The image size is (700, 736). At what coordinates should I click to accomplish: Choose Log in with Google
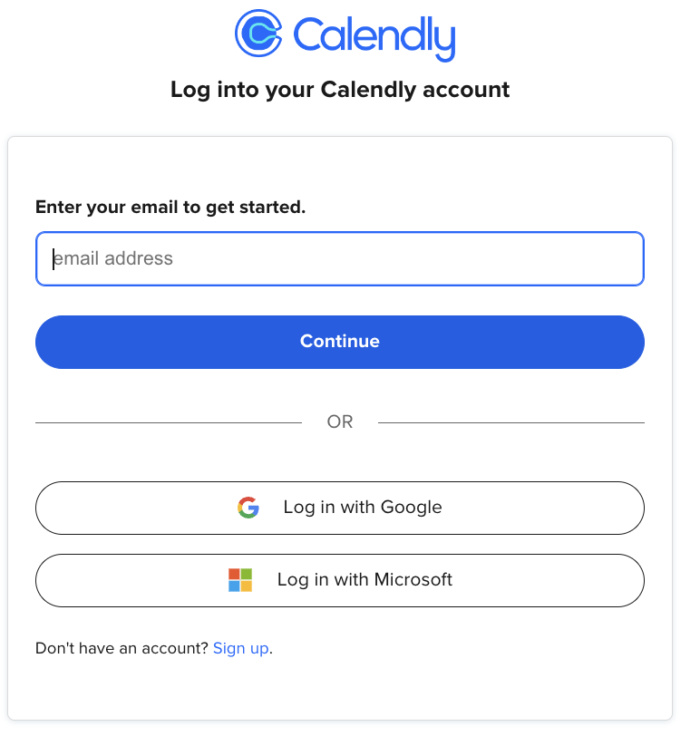pyautogui.click(x=340, y=508)
